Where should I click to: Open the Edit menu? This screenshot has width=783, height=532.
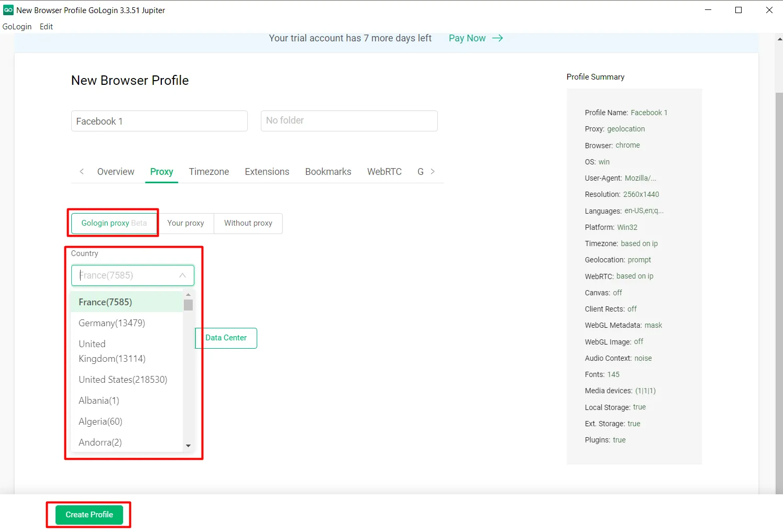tap(46, 27)
